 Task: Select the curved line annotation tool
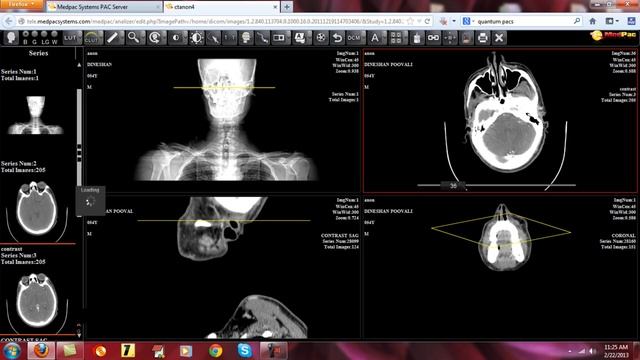tap(262, 38)
